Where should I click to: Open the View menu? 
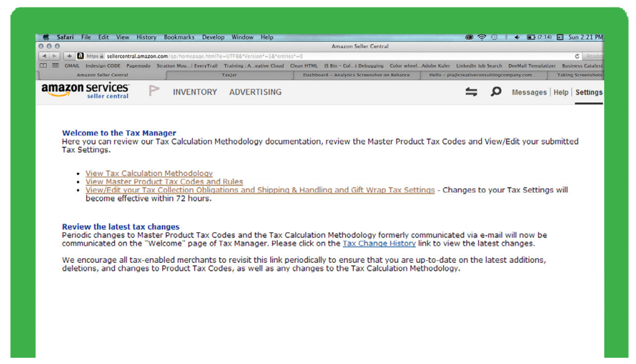(x=122, y=37)
